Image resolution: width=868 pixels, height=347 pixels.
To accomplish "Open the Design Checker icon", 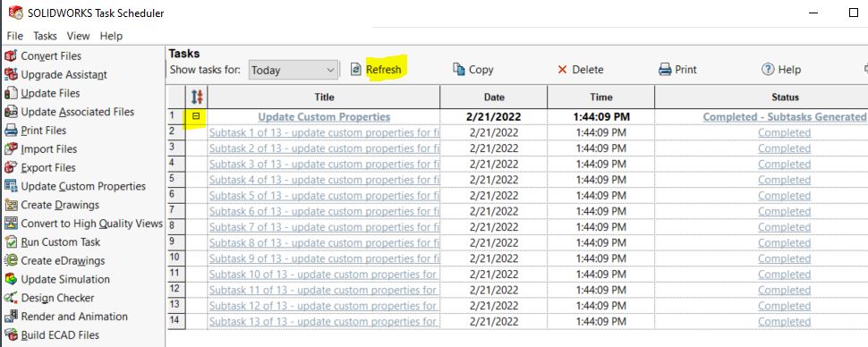I will 11,298.
